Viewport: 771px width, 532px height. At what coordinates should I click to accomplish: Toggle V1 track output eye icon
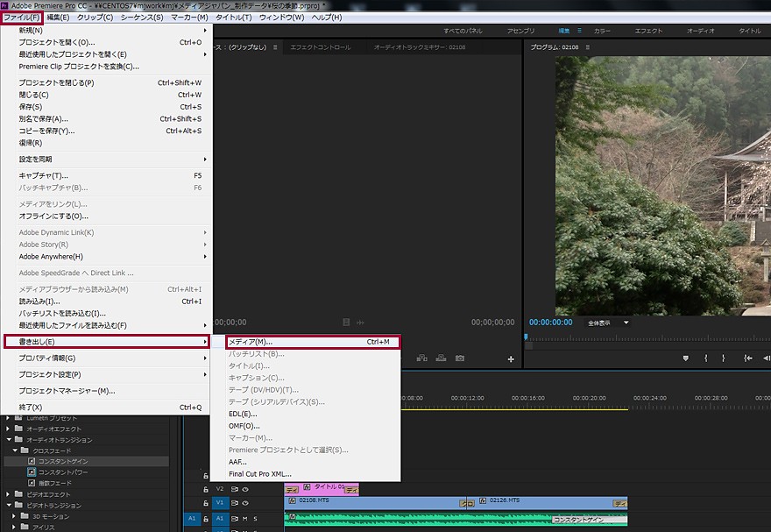pyautogui.click(x=244, y=503)
